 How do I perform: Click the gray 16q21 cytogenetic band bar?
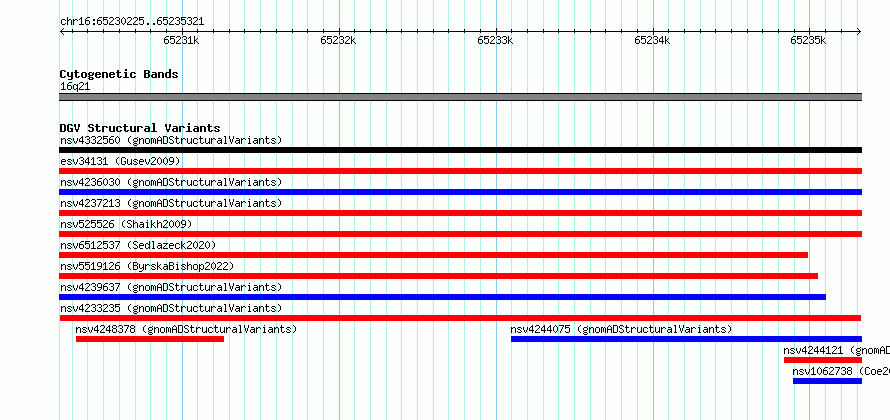(x=460, y=97)
